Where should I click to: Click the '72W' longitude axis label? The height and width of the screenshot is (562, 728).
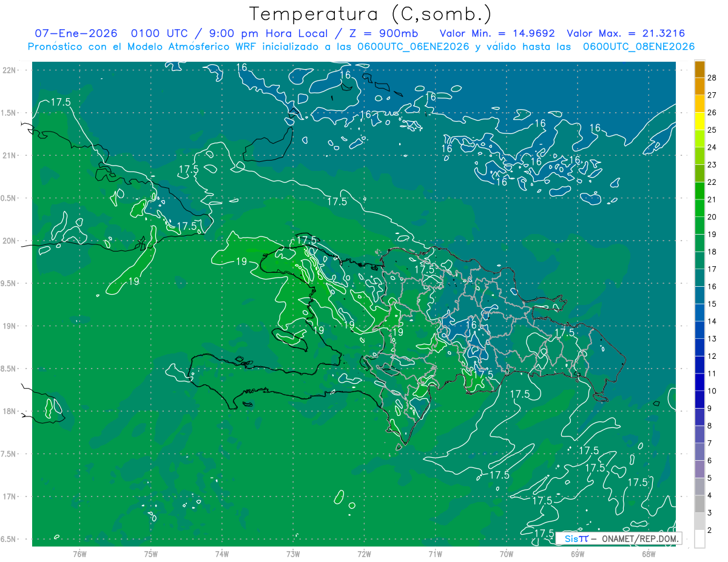click(364, 554)
